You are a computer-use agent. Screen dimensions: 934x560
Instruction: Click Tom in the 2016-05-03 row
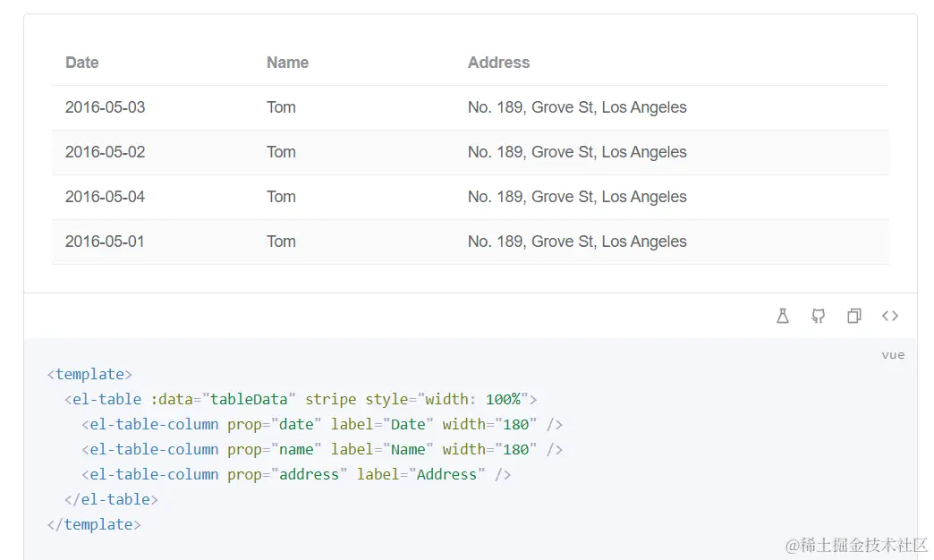pos(281,107)
